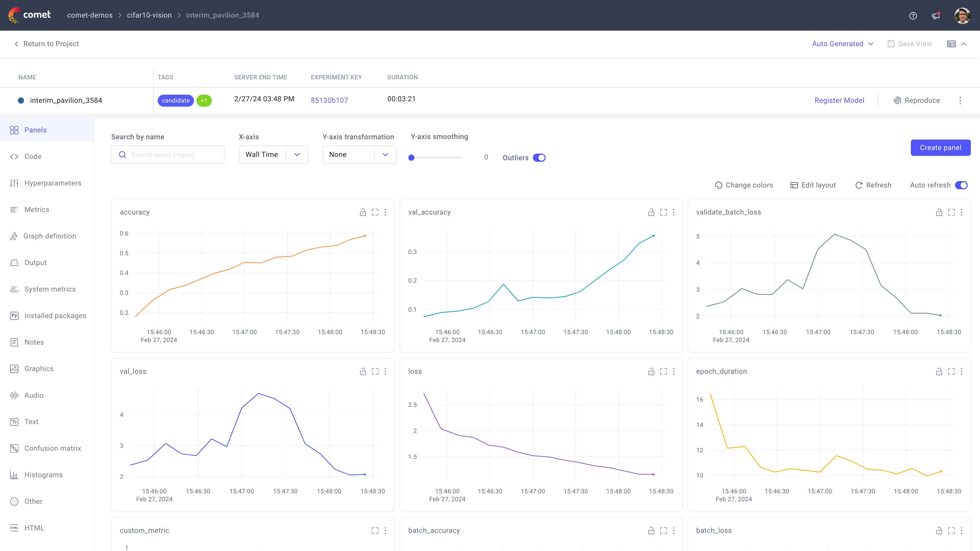Turn off Auto refresh

pyautogui.click(x=962, y=185)
